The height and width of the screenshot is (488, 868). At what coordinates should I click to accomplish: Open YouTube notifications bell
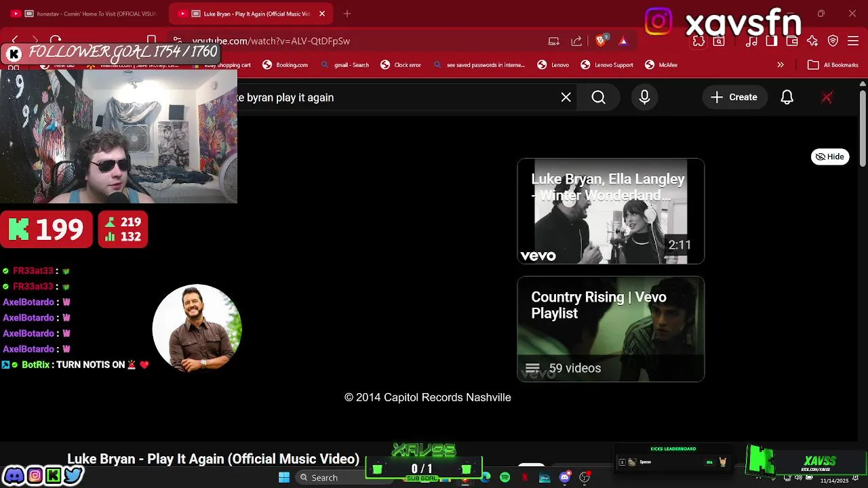coord(787,98)
